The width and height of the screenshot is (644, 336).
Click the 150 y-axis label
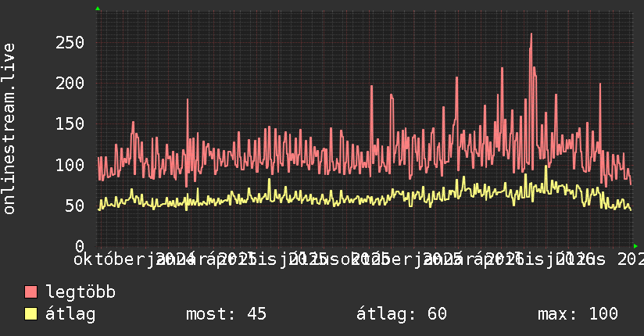pyautogui.click(x=70, y=124)
